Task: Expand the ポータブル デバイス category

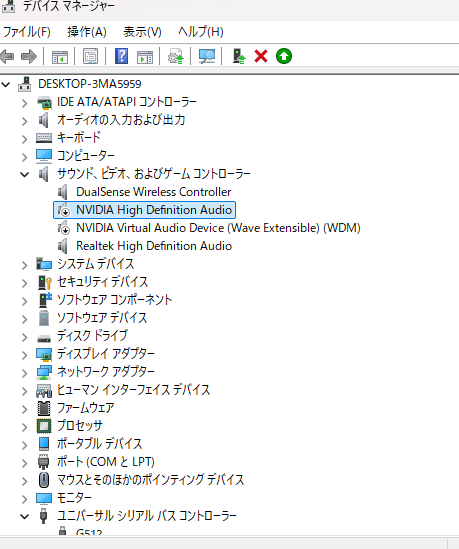Action: [x=25, y=445]
